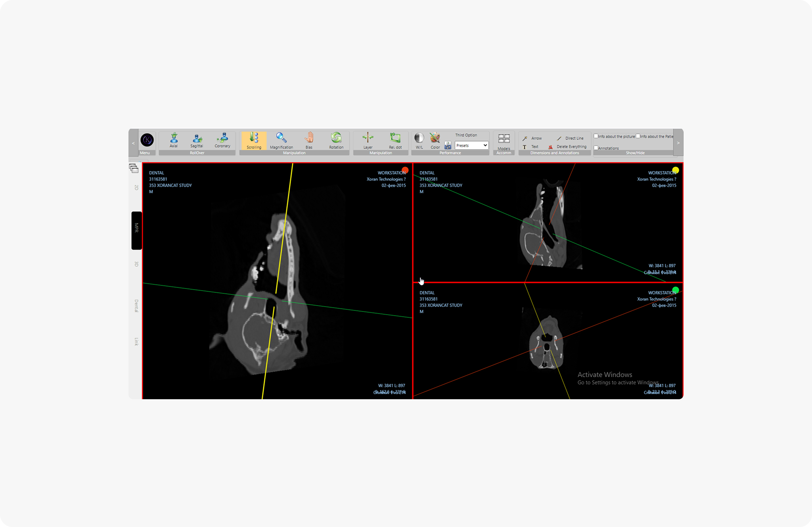Check Info about the Patient box
Image resolution: width=812 pixels, height=527 pixels.
tap(638, 136)
